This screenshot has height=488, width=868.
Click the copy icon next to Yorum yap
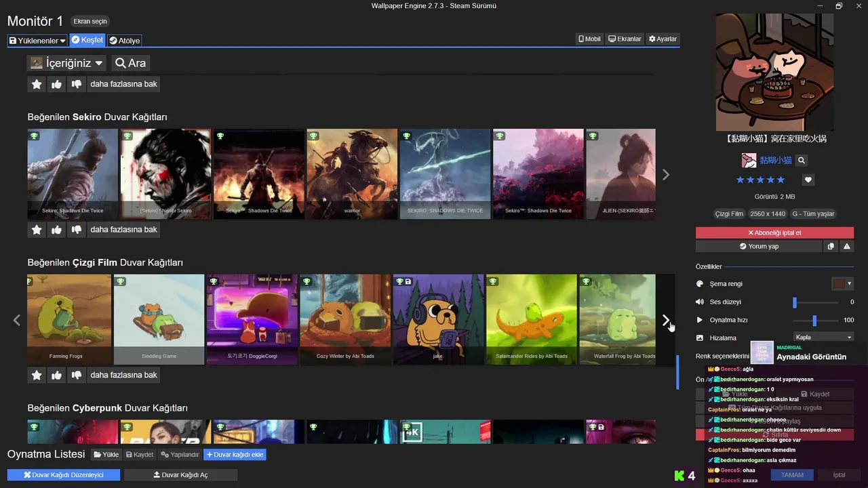(831, 247)
